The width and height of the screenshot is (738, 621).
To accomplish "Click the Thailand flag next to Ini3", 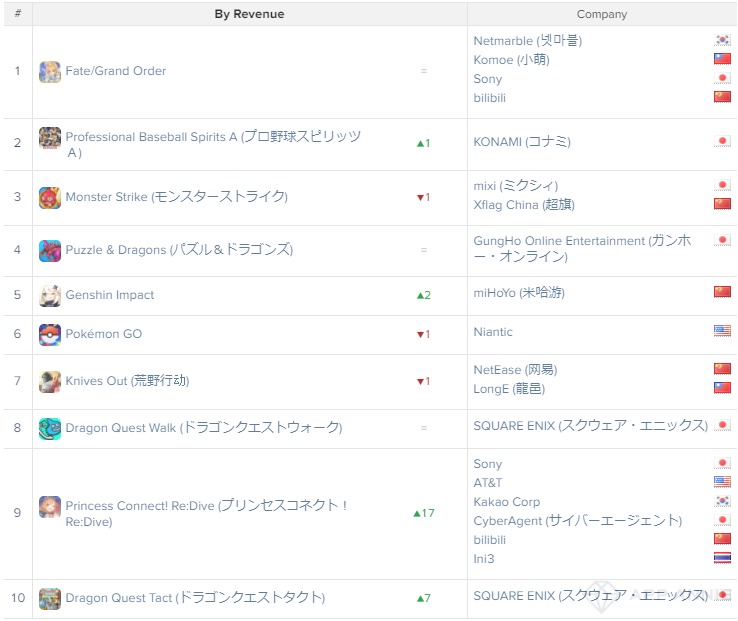I will tap(722, 558).
